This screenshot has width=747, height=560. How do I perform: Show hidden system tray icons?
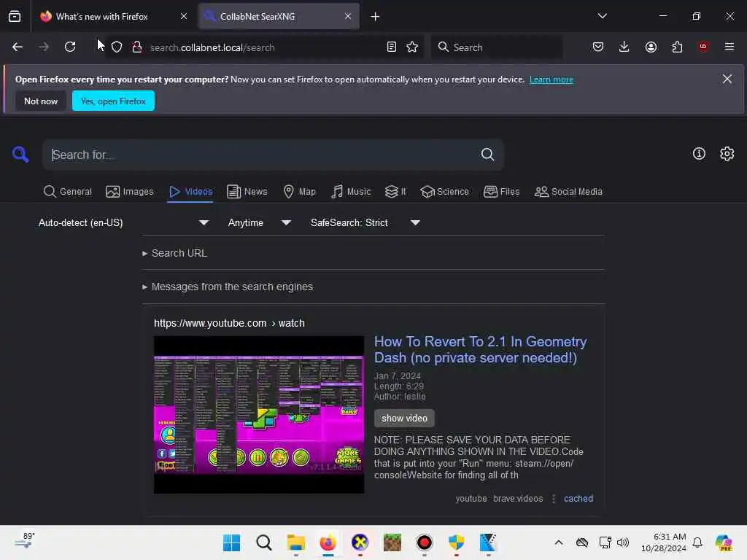(559, 542)
